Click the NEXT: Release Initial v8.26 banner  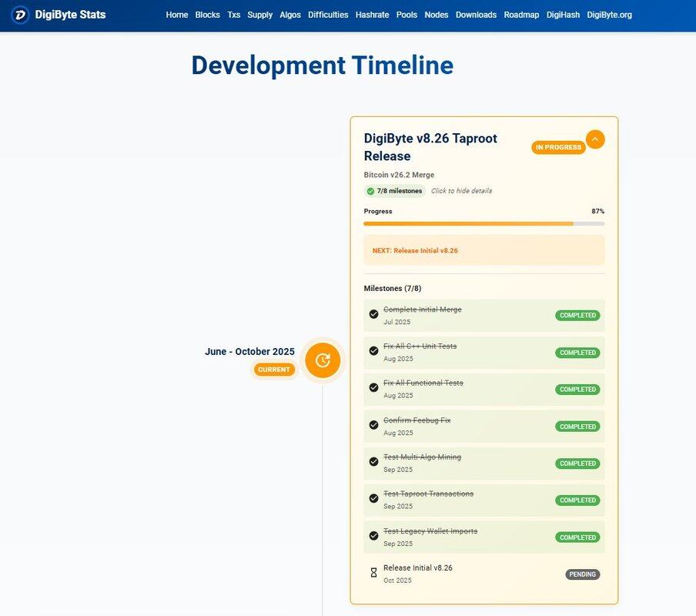(x=484, y=250)
